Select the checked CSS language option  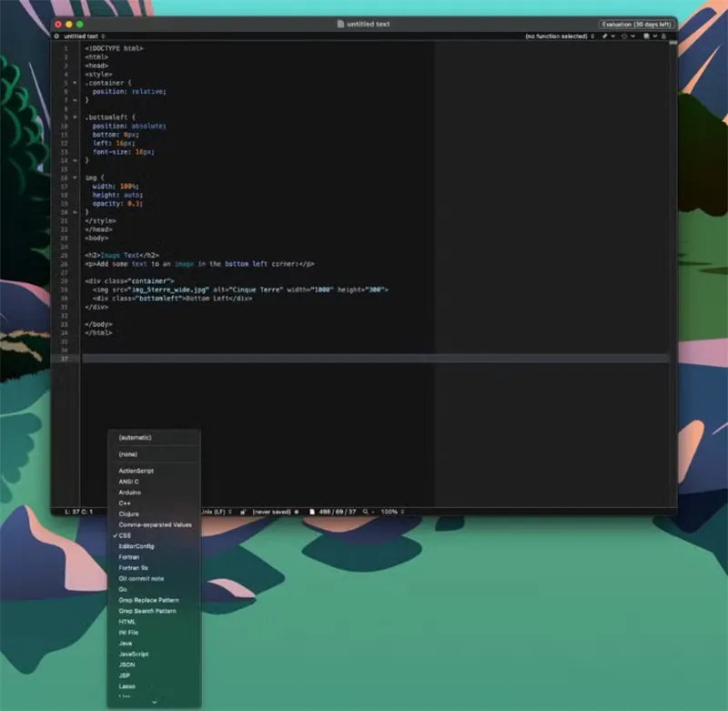[125, 535]
